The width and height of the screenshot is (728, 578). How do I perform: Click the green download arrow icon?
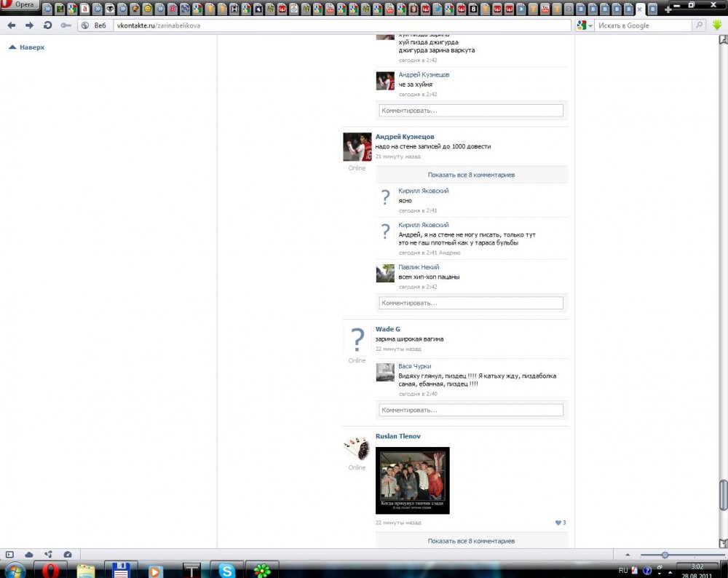[x=717, y=25]
